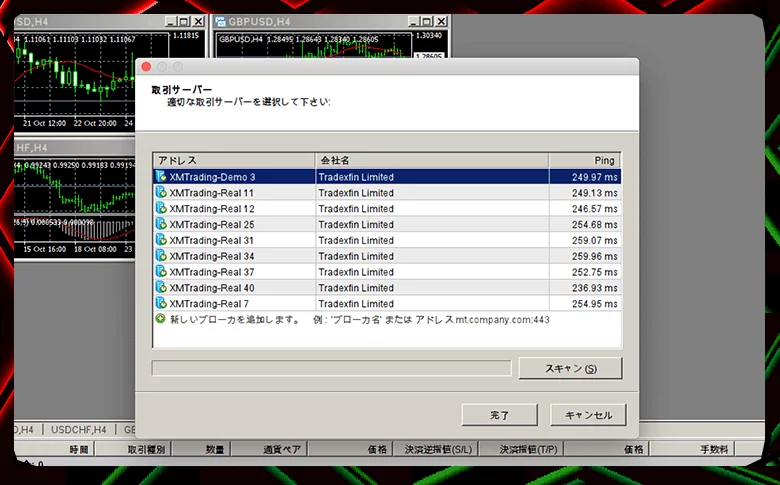Click the XMTrading-Real 25 server icon
780x485 pixels.
click(x=161, y=224)
